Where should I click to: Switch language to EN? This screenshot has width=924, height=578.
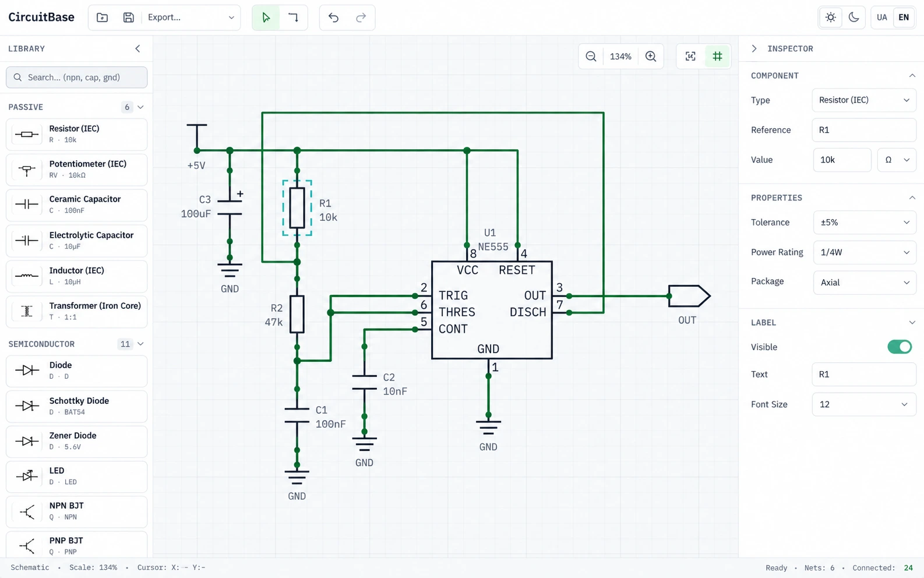click(x=904, y=17)
